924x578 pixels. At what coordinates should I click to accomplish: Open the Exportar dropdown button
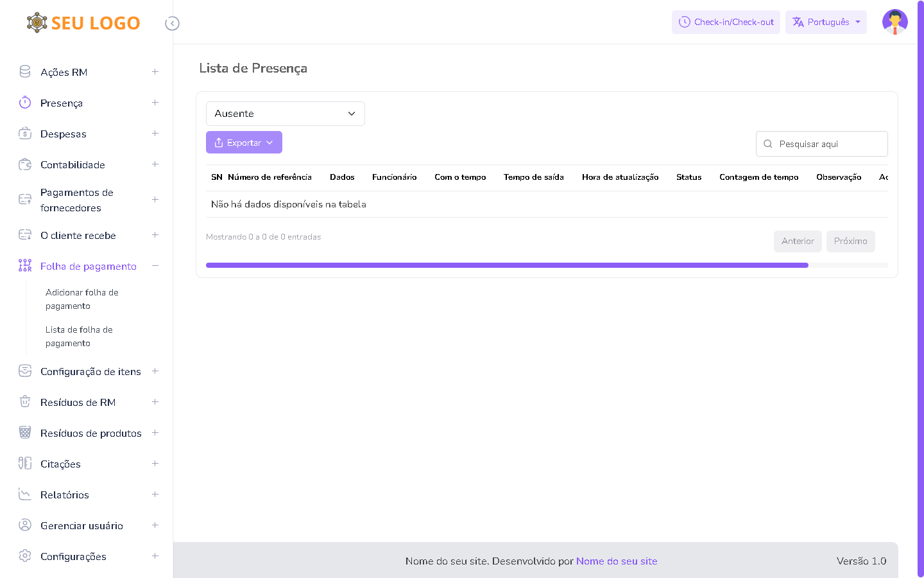(x=244, y=143)
